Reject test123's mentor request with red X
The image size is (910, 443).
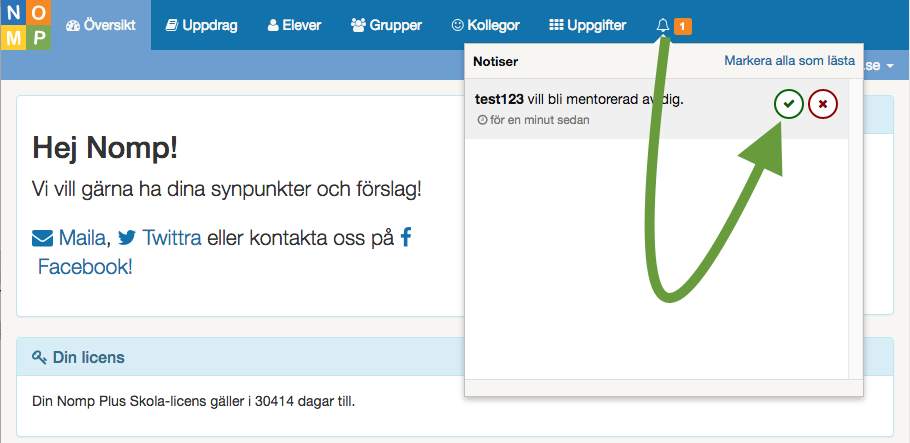tap(823, 104)
